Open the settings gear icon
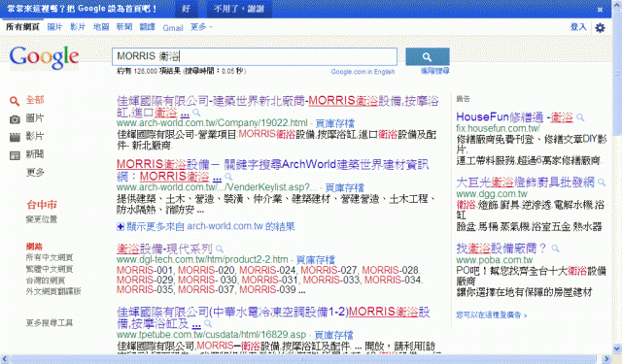Viewport: 622px width, 364px height. (601, 28)
